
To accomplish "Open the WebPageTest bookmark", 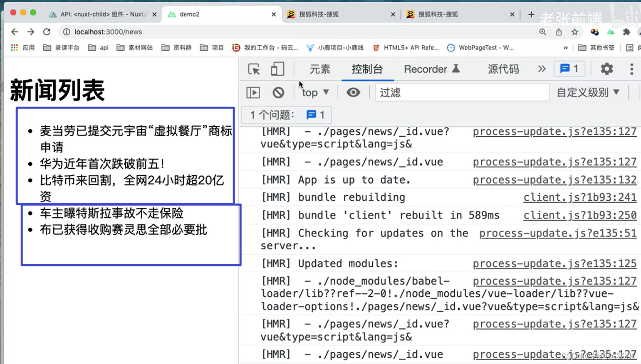I will 480,48.
